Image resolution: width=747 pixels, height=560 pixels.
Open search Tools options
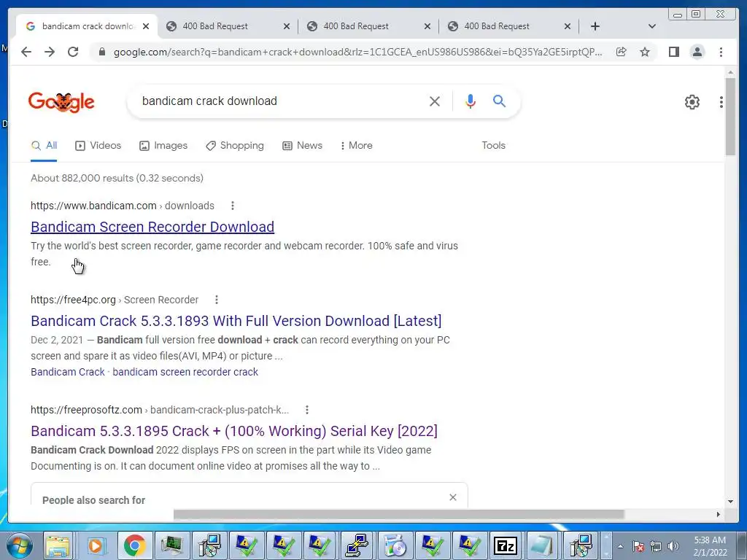[x=494, y=146]
